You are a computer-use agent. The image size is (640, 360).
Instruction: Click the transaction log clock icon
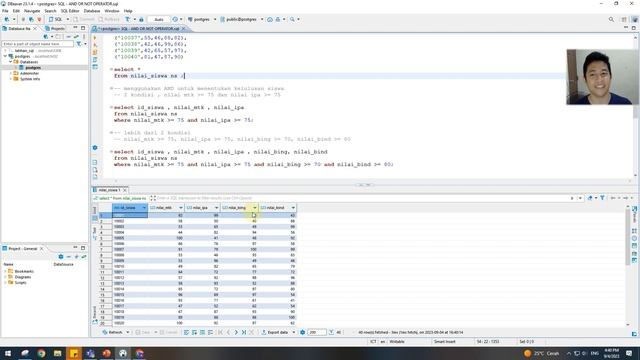[x=175, y=19]
